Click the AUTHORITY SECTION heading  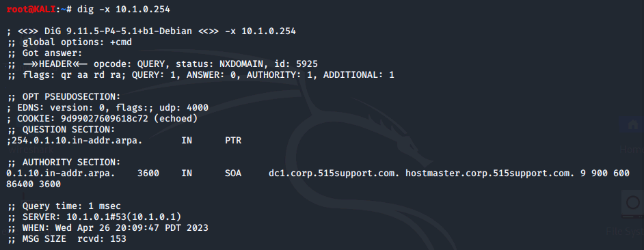[71, 163]
